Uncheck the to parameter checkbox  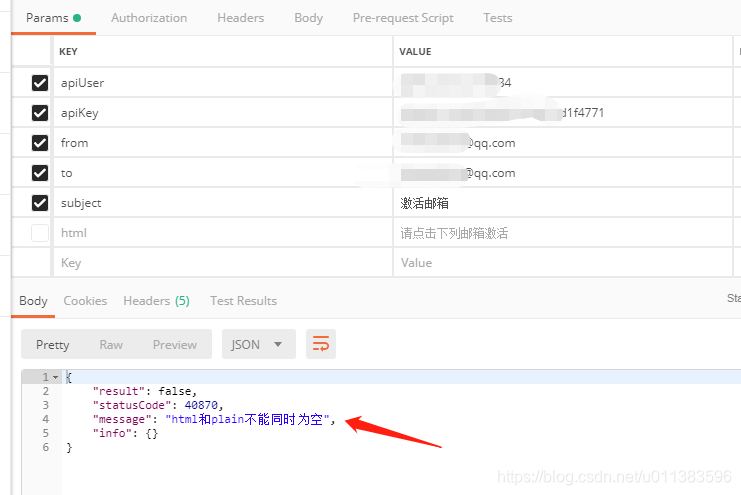[x=40, y=173]
